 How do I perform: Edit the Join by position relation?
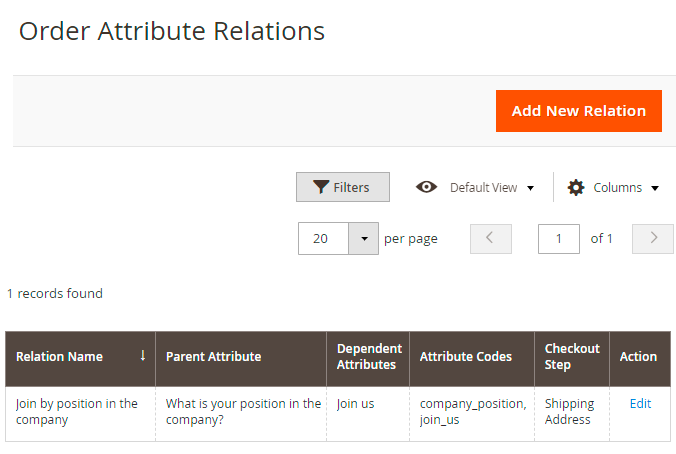[640, 403]
